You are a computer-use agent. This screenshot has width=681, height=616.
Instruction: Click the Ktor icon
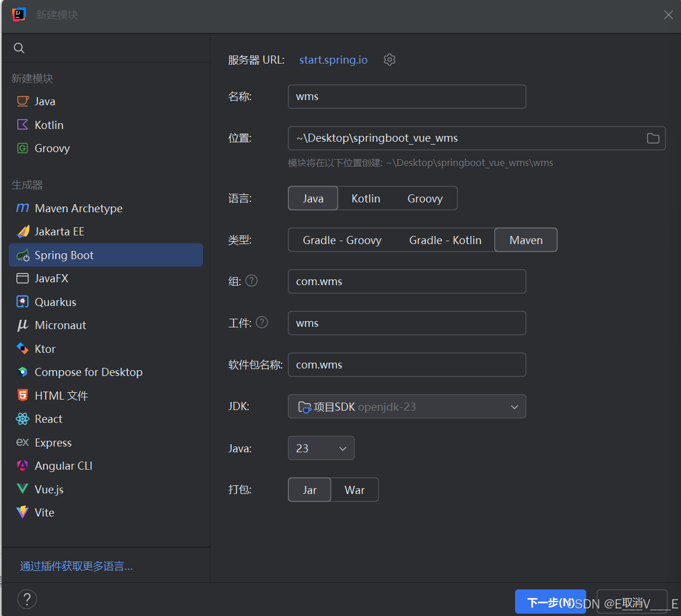point(23,348)
